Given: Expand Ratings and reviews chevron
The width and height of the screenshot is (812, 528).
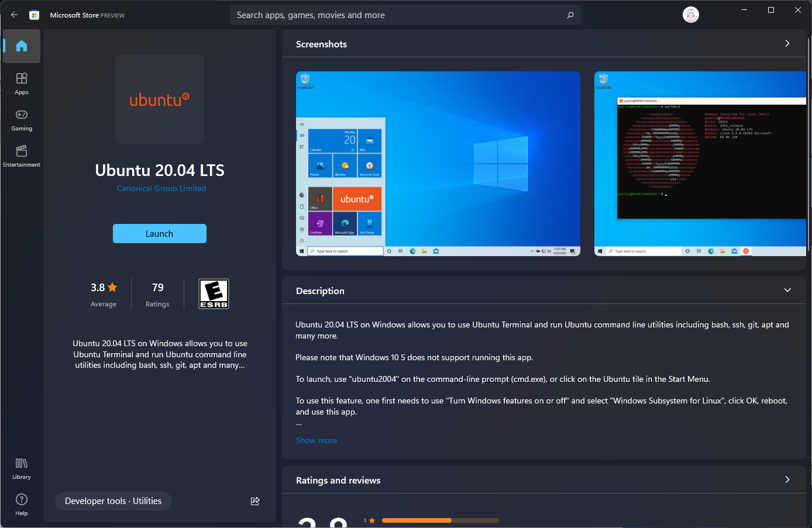Looking at the screenshot, I should (x=787, y=479).
